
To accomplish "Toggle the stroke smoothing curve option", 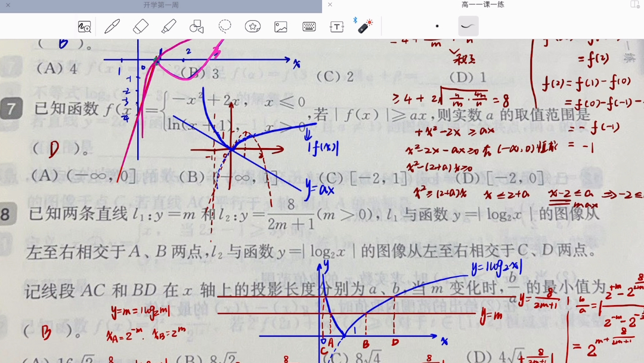I will 467,26.
